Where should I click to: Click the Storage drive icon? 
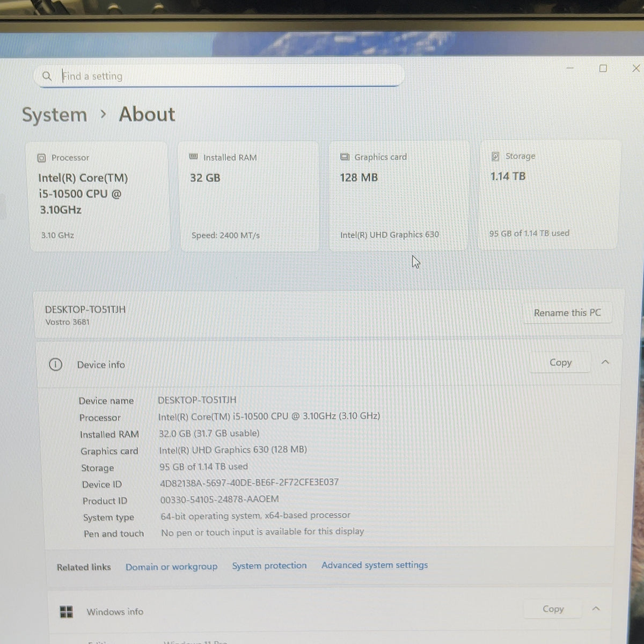click(x=495, y=156)
